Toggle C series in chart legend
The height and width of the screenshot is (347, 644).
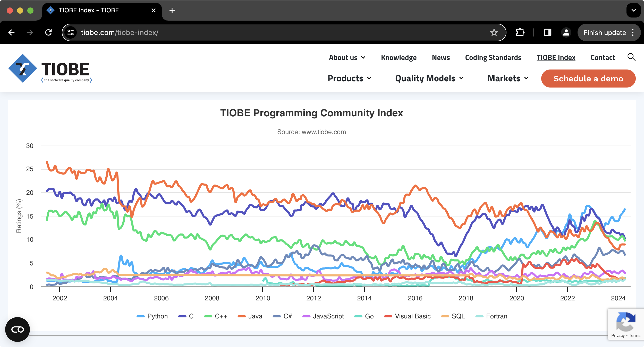pos(186,316)
